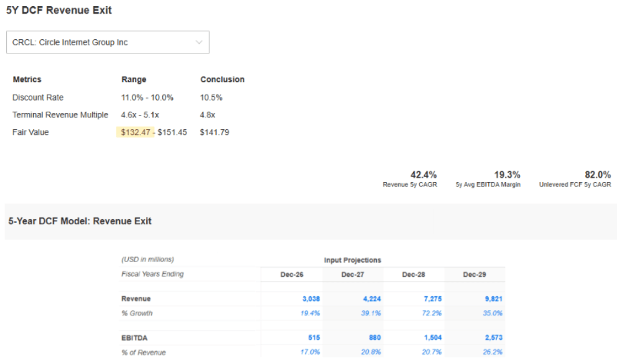Screen dimensions: 617x364
Task: Select the $141.79 fair value conclusion
Action: tap(215, 132)
